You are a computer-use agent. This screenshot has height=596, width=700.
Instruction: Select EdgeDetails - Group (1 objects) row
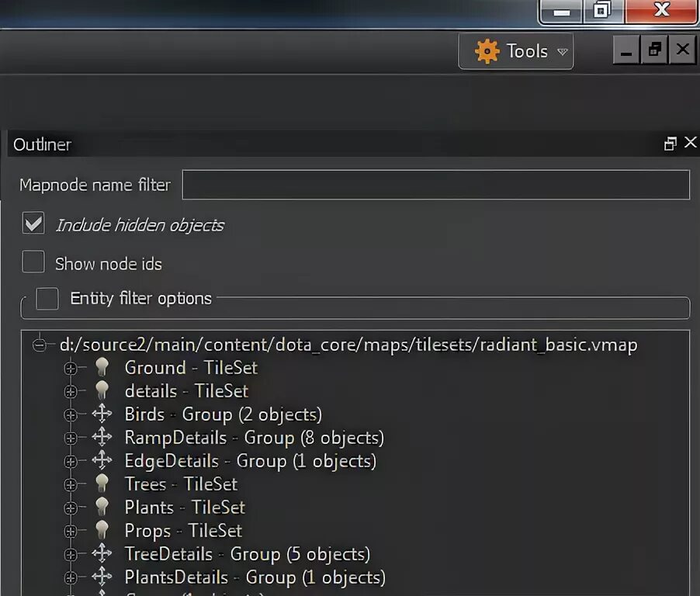[x=251, y=461]
